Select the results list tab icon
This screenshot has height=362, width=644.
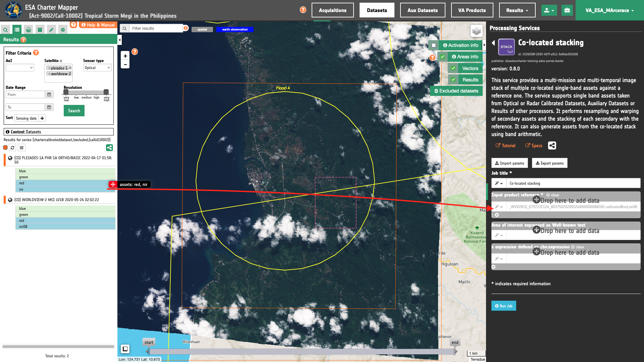click(17, 30)
